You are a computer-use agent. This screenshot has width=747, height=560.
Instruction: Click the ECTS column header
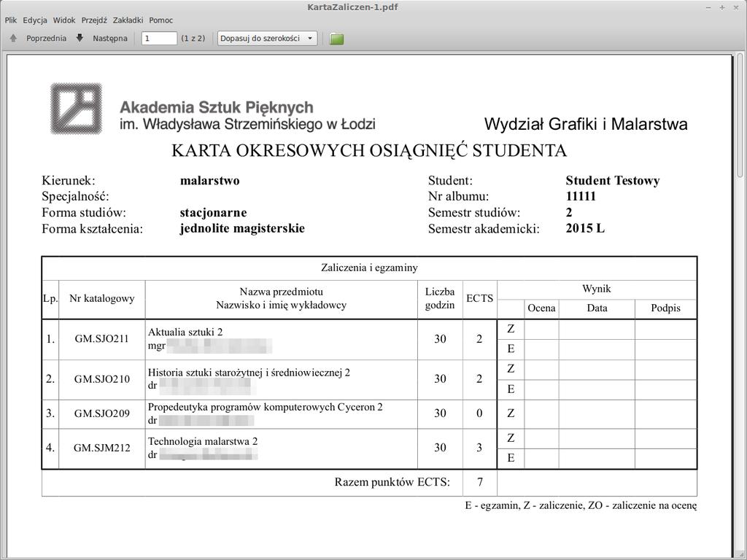coord(480,298)
